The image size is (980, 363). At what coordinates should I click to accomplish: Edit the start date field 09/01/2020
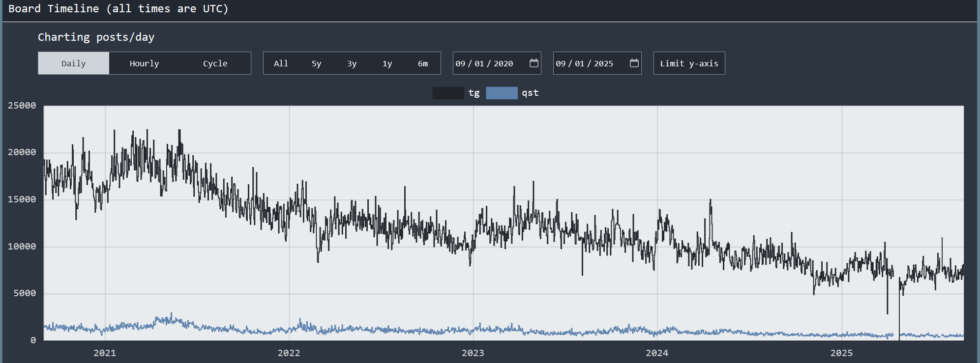coord(497,63)
